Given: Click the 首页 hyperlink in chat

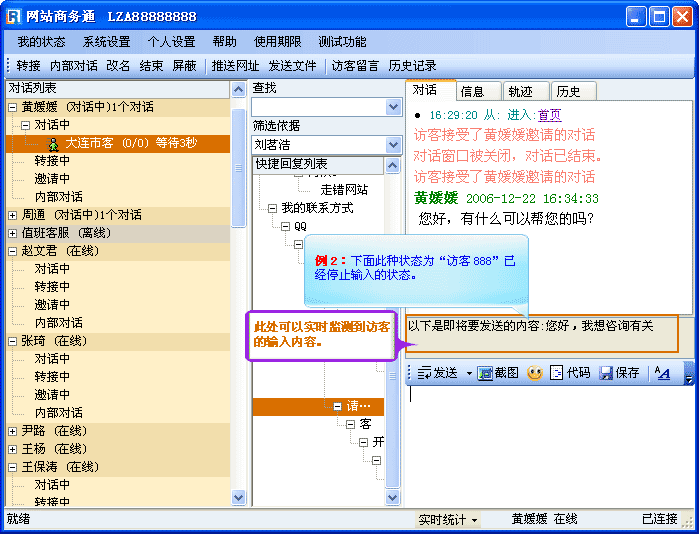Looking at the screenshot, I should pyautogui.click(x=549, y=115).
